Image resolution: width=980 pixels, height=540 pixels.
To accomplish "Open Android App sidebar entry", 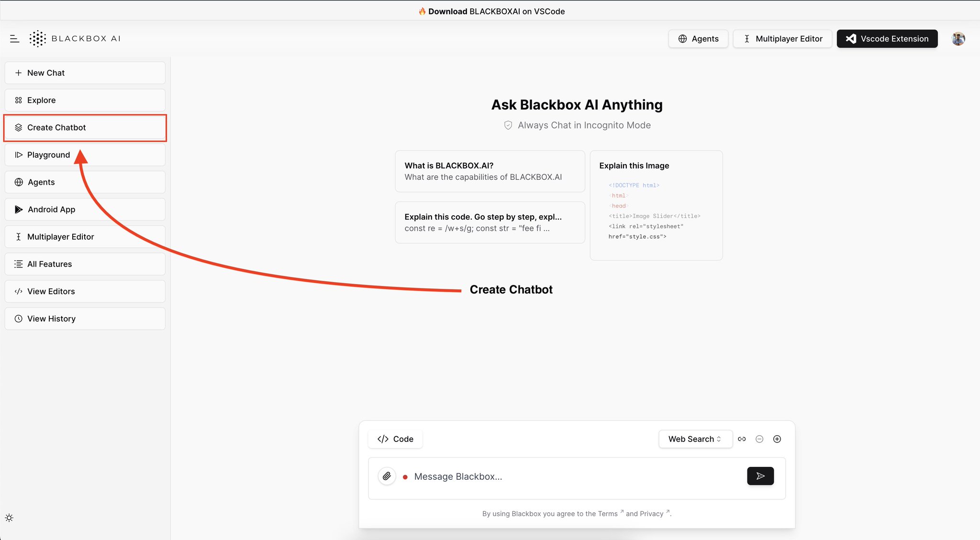I will (x=85, y=209).
